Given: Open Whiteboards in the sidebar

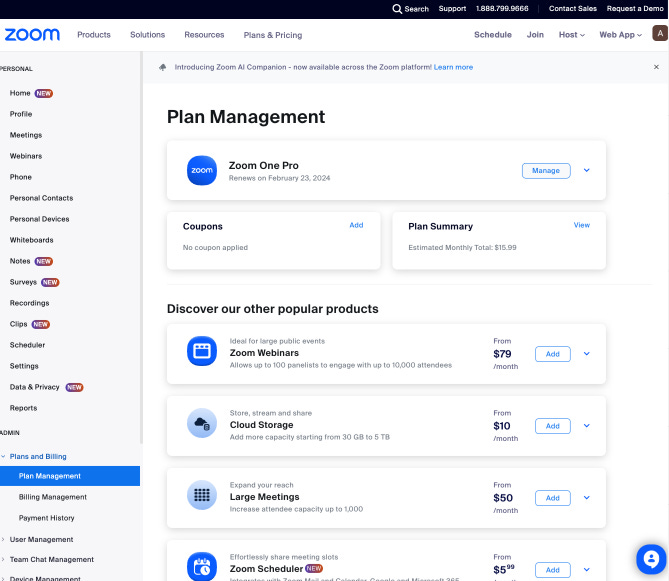Looking at the screenshot, I should pos(32,240).
